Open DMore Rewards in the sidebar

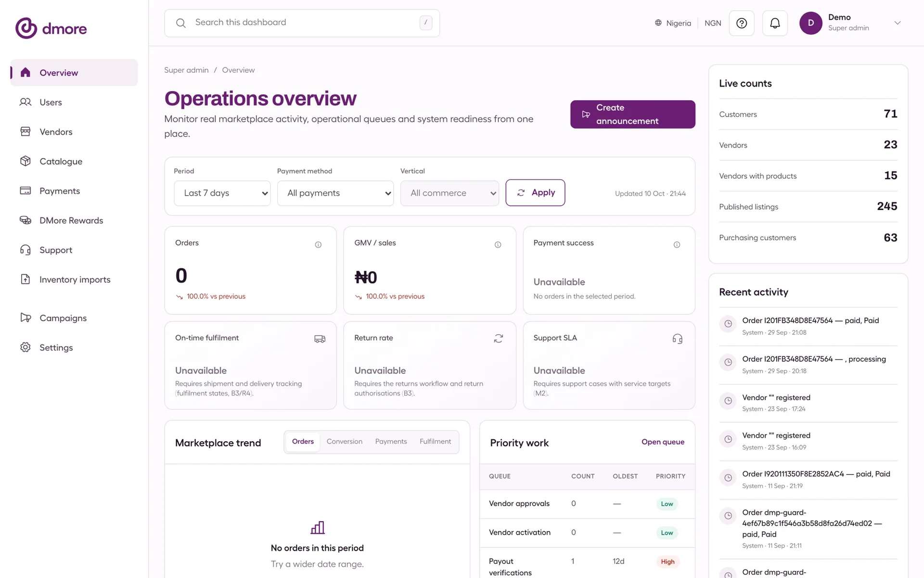point(74,220)
